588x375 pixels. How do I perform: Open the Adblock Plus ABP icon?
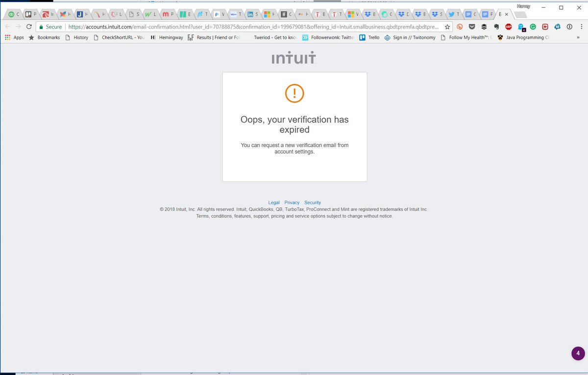click(509, 27)
